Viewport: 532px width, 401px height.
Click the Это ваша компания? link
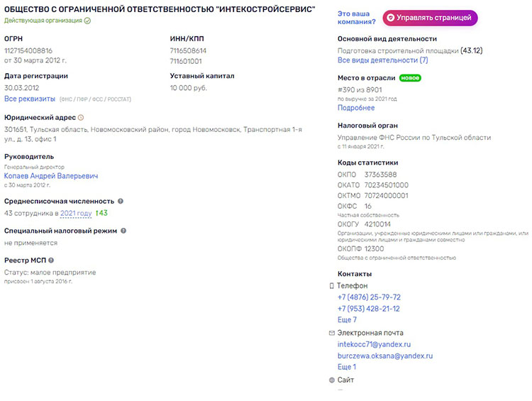[x=356, y=18]
